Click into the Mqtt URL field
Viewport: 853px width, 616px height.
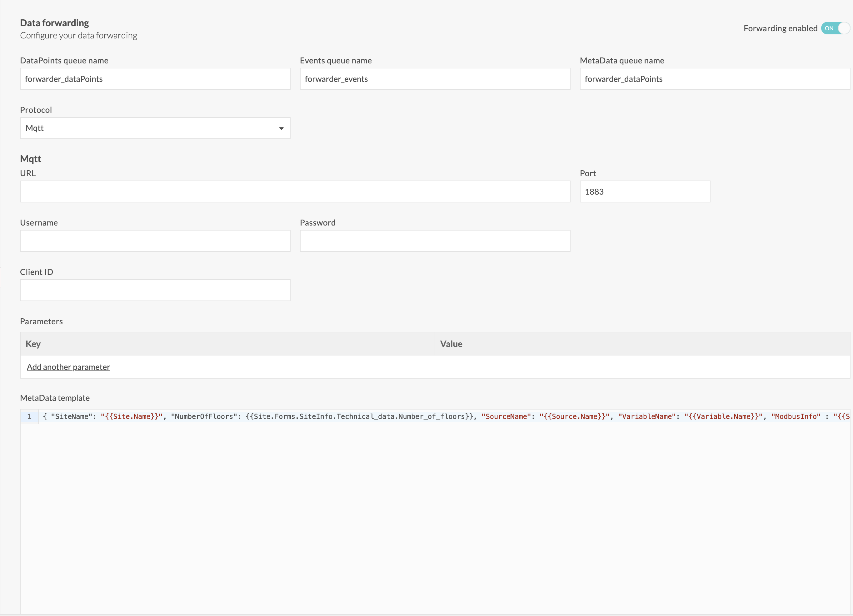pos(295,191)
